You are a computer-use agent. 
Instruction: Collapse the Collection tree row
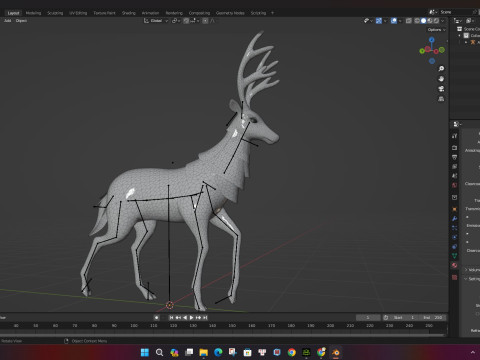(460, 35)
